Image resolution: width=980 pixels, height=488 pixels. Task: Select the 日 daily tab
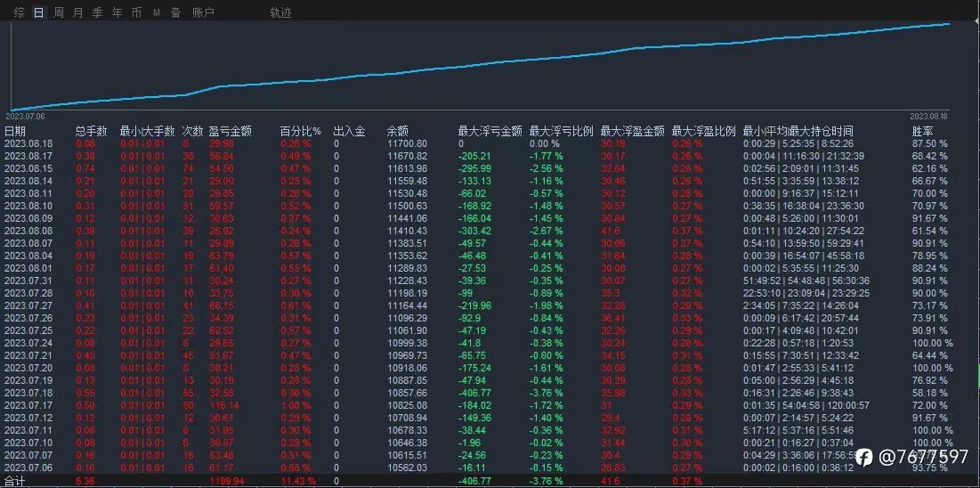39,12
